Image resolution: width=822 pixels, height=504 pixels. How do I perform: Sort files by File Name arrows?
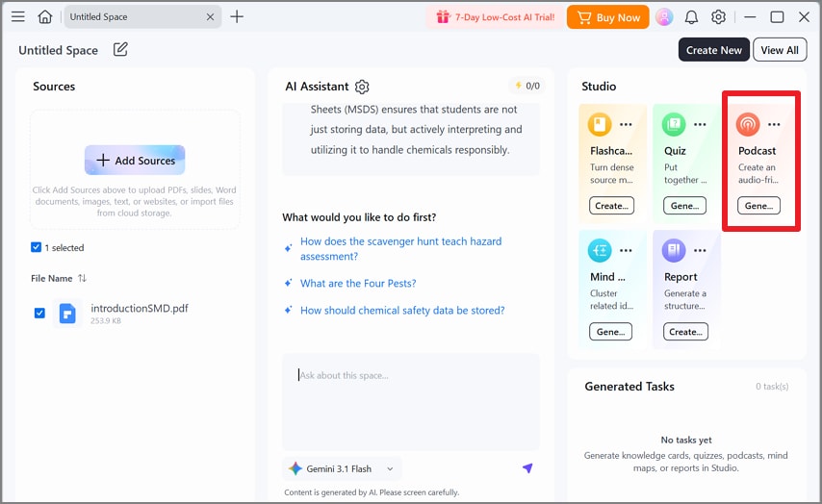click(83, 278)
